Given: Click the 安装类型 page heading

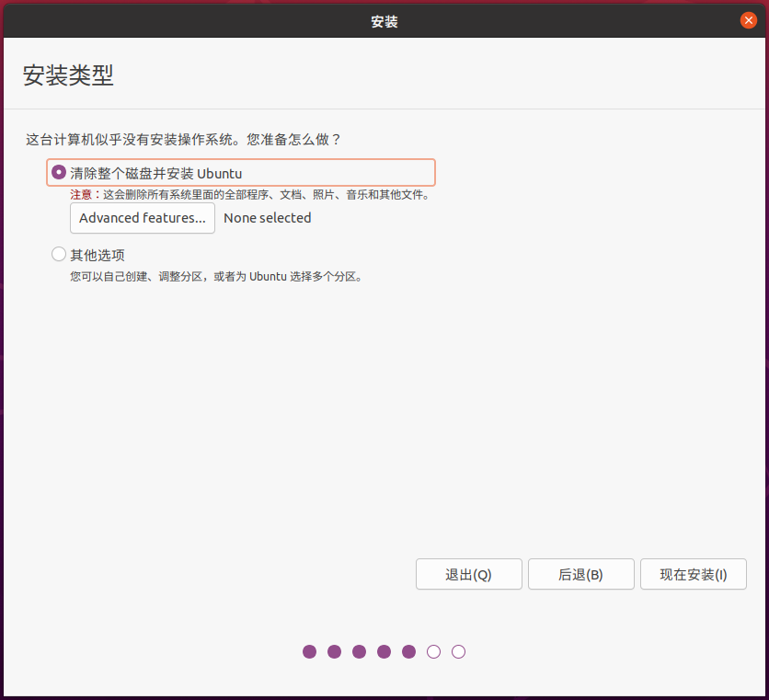Looking at the screenshot, I should [x=68, y=75].
